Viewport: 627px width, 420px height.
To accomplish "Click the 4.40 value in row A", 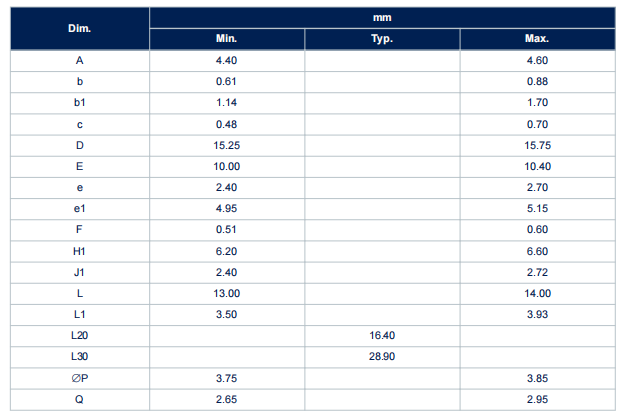I will (x=226, y=60).
